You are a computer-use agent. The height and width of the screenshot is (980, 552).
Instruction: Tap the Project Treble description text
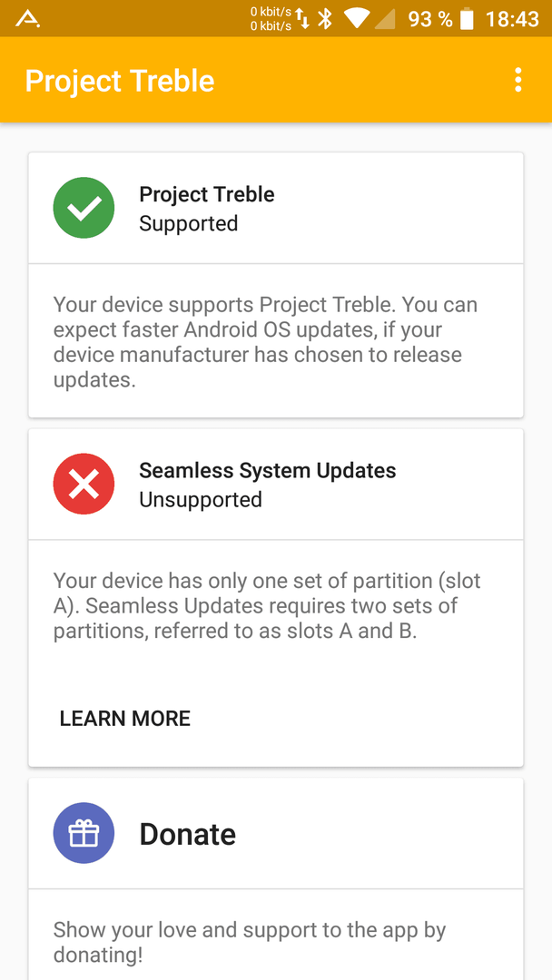coord(266,342)
